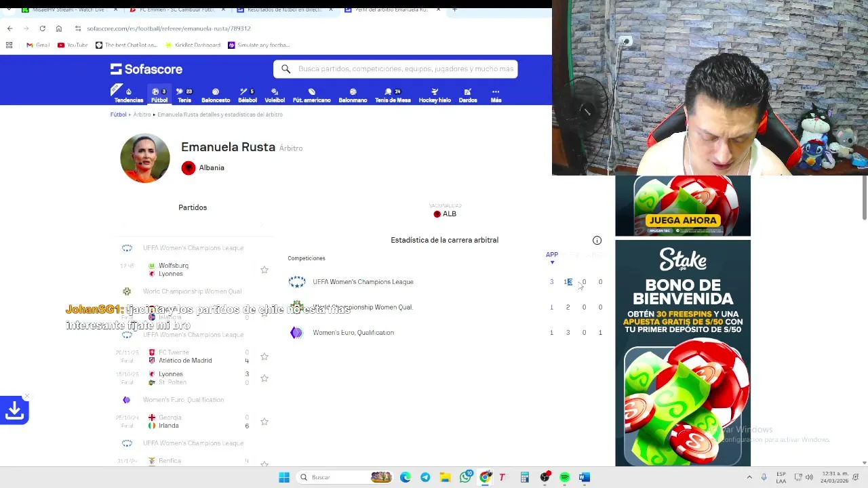Select the Béisbol sport icon

(248, 95)
